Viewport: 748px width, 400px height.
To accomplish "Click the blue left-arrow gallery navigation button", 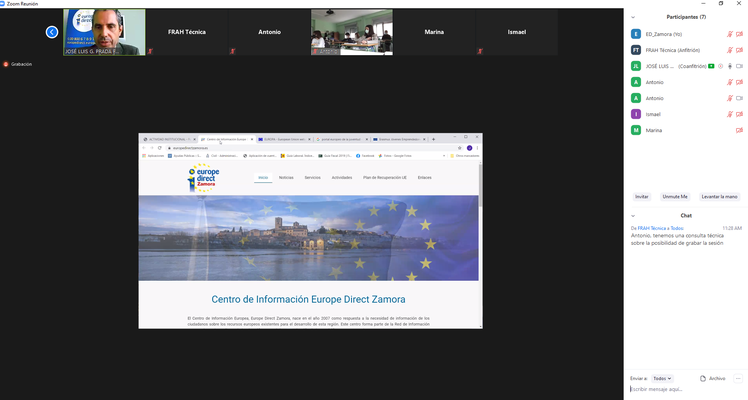I will pyautogui.click(x=52, y=32).
